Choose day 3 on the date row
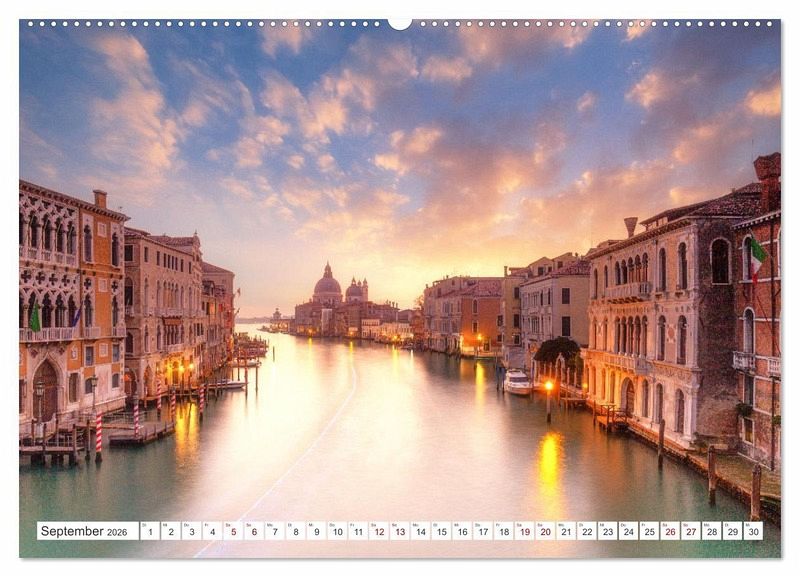Image resolution: width=800 pixels, height=577 pixels. 192,531
